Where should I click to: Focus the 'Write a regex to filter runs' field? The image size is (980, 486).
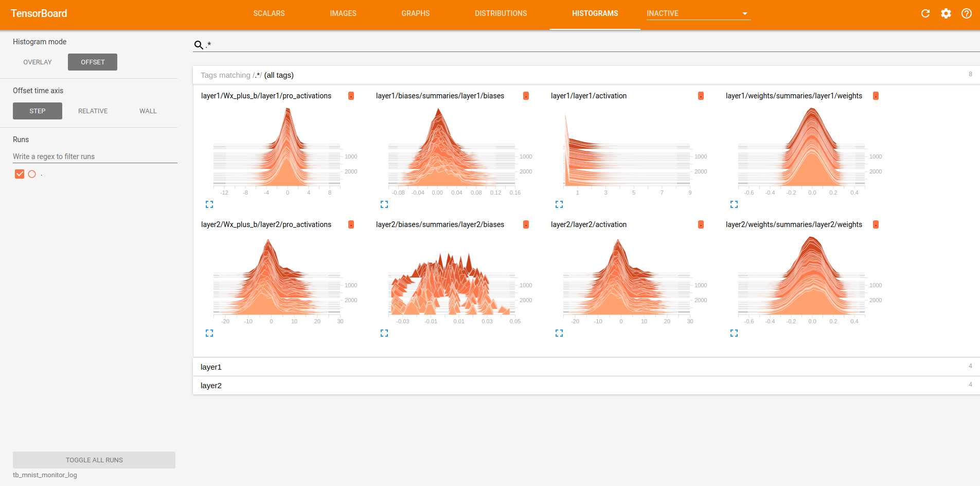pyautogui.click(x=95, y=157)
